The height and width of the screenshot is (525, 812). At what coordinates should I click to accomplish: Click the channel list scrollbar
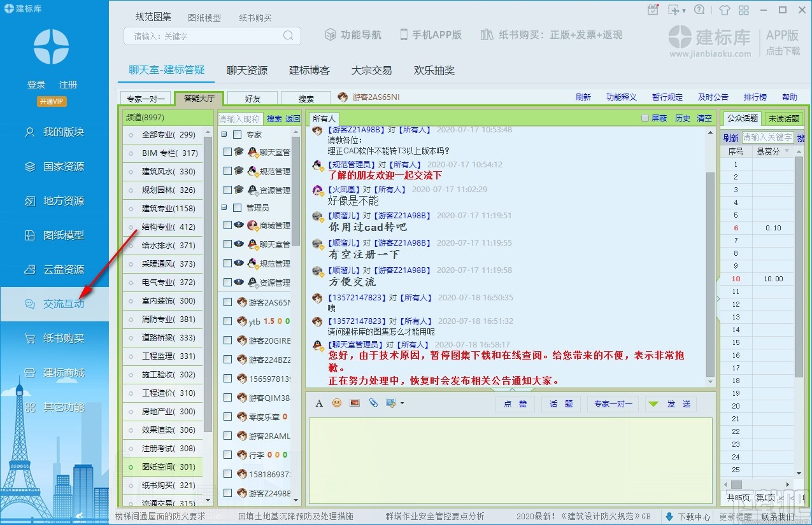tap(208, 285)
